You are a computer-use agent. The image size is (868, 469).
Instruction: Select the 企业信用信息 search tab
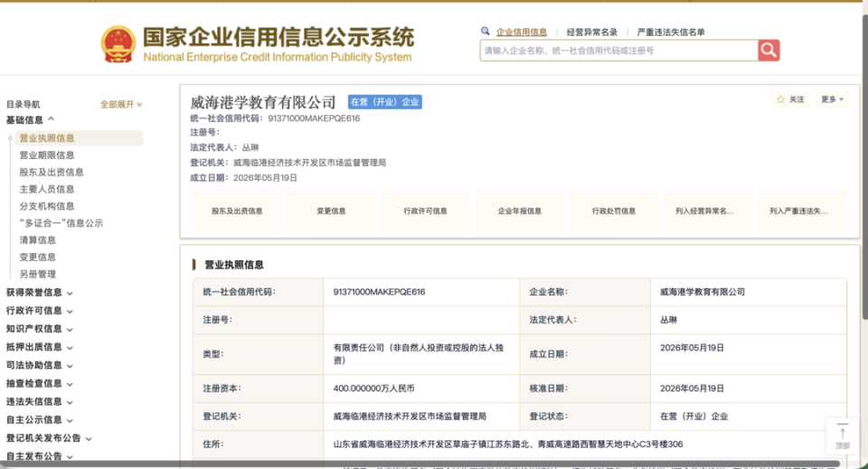[522, 32]
